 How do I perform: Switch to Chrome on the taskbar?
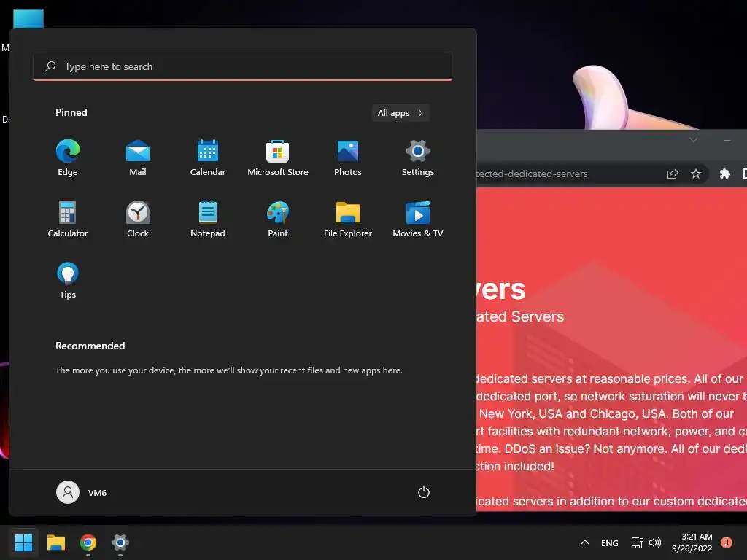88,542
